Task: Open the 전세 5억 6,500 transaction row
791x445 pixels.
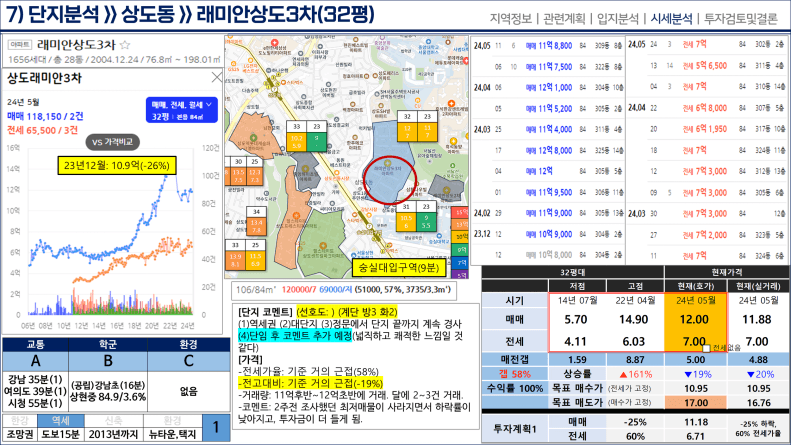Action: click(x=707, y=66)
